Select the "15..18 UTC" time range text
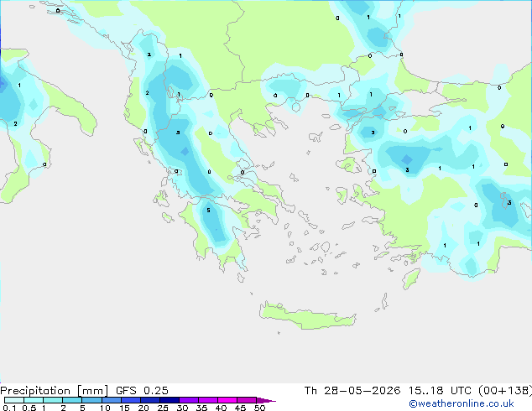Screen dimensions: 532x411 coord(440,391)
